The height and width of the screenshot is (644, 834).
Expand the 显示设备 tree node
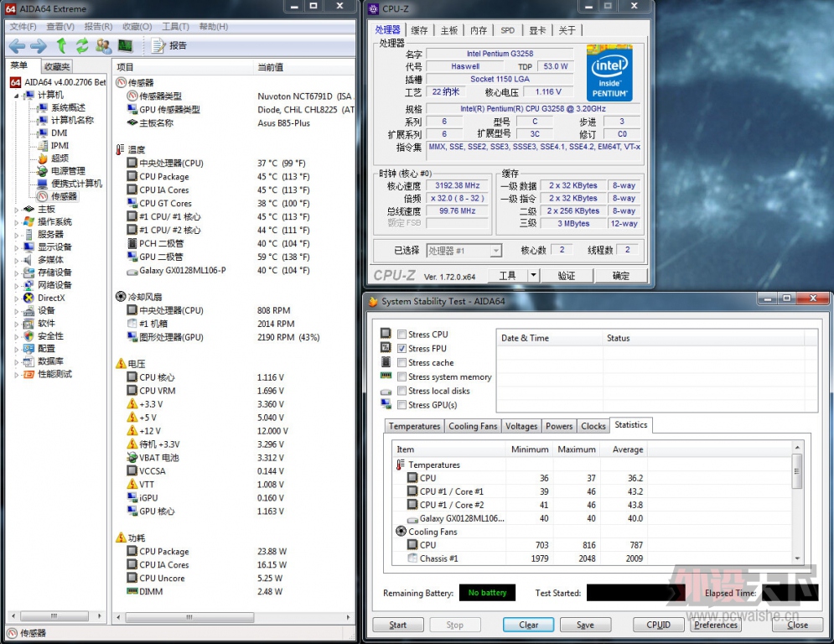coord(16,247)
